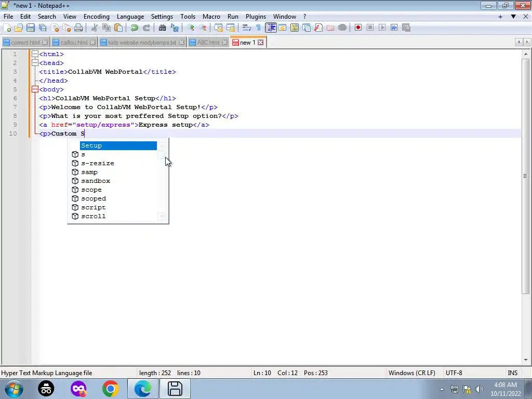This screenshot has width=532, height=399.
Task: Open the Search menu
Action: point(47,16)
